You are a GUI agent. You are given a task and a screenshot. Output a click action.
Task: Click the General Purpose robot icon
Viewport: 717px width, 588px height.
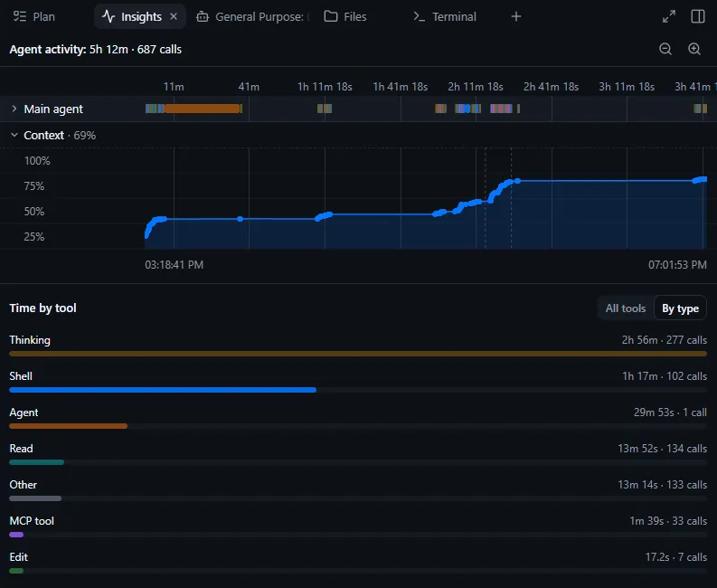point(203,17)
